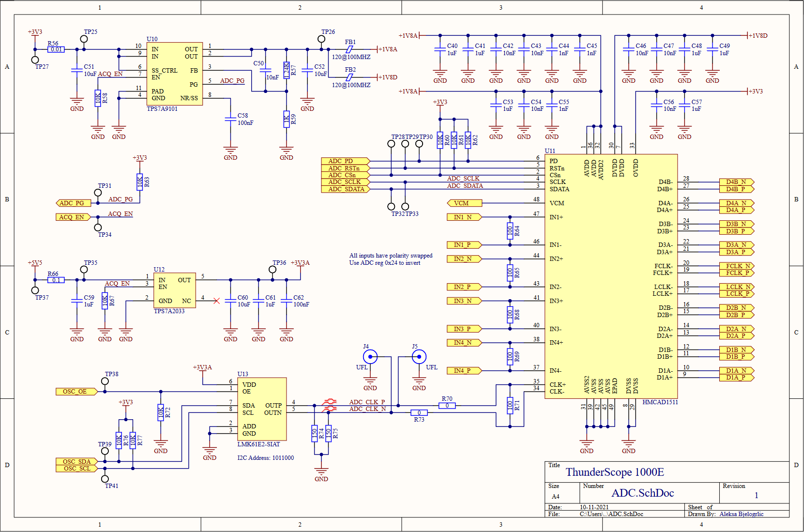This screenshot has width=804, height=532.
Task: Select the J5 UFL connector symbol
Action: click(x=419, y=357)
